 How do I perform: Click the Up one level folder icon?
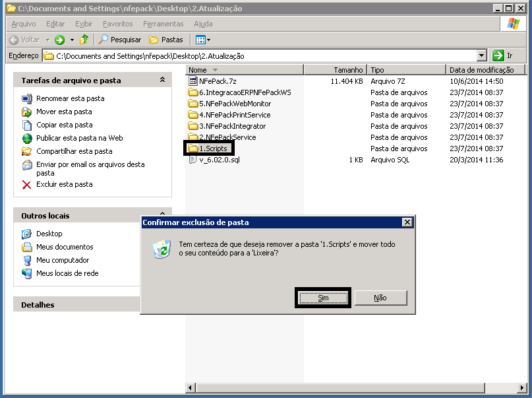pyautogui.click(x=84, y=40)
